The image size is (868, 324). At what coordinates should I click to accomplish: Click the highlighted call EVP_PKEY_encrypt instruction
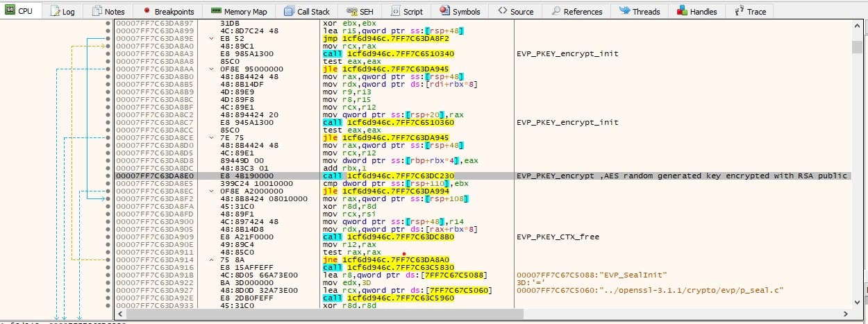[x=390, y=176]
